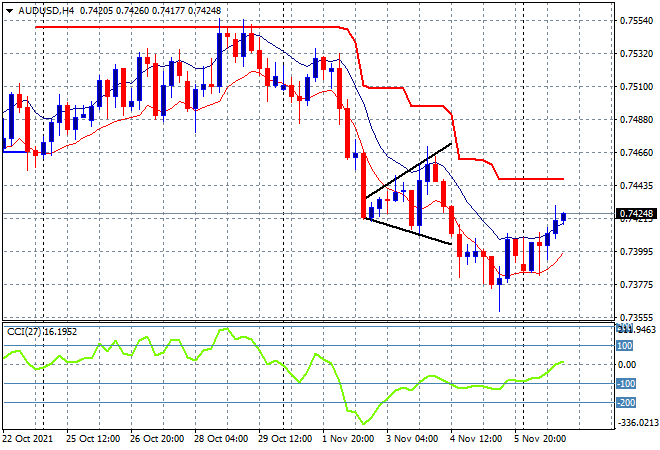
Task: Click the 4 Nov 12:00 time label
Action: coord(476,439)
